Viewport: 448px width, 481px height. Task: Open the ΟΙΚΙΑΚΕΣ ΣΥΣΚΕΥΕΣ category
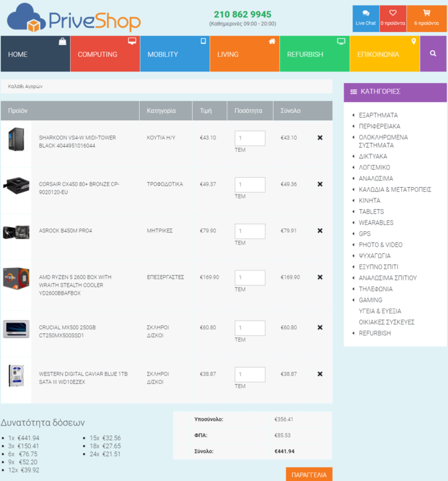pyautogui.click(x=386, y=322)
